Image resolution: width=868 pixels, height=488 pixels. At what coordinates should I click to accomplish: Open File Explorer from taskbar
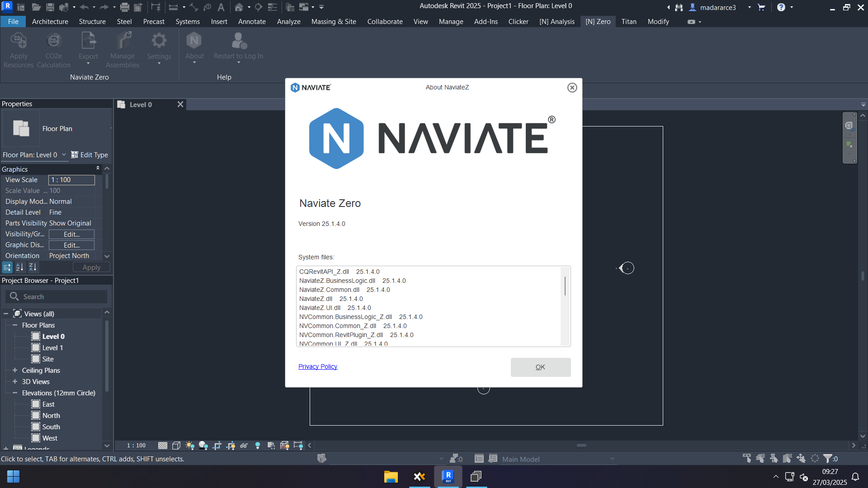point(391,477)
